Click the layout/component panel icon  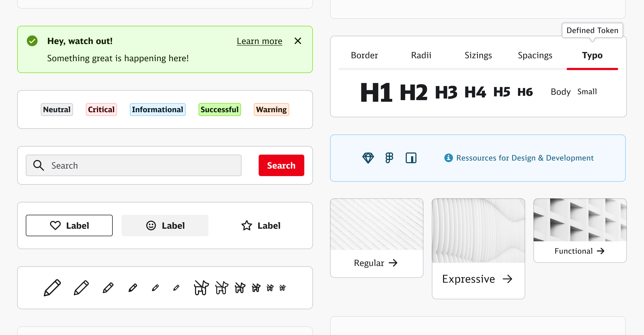pos(411,158)
